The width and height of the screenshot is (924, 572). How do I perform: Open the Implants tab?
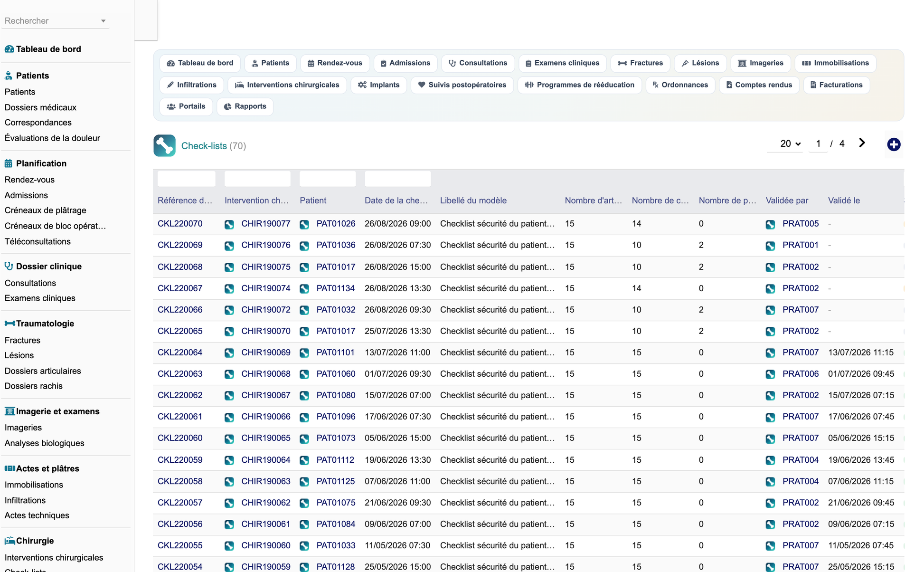pos(378,85)
